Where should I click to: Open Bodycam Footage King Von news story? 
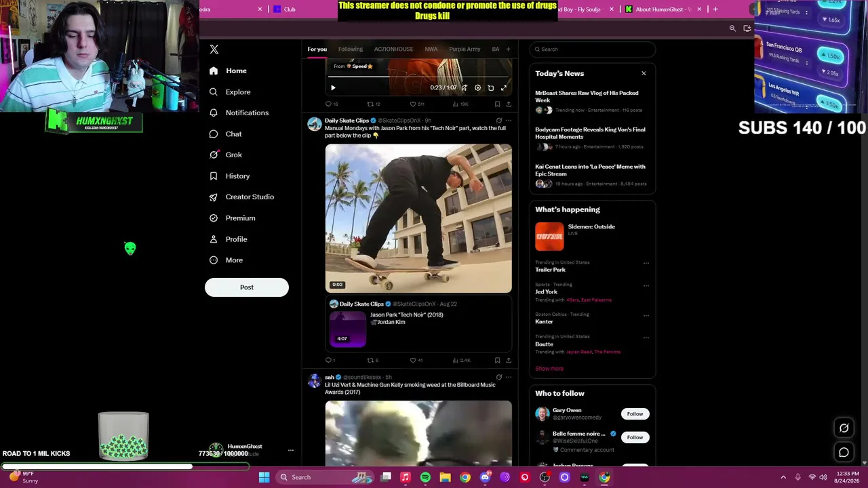pos(592,138)
